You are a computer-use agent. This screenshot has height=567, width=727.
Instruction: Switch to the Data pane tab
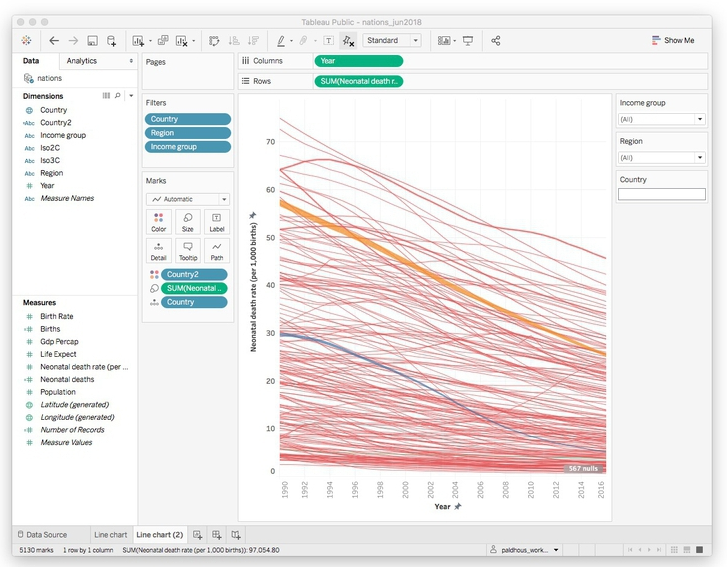click(31, 61)
